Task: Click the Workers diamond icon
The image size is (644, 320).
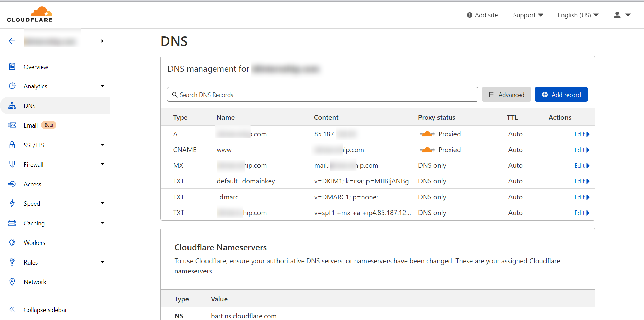Action: 12,242
